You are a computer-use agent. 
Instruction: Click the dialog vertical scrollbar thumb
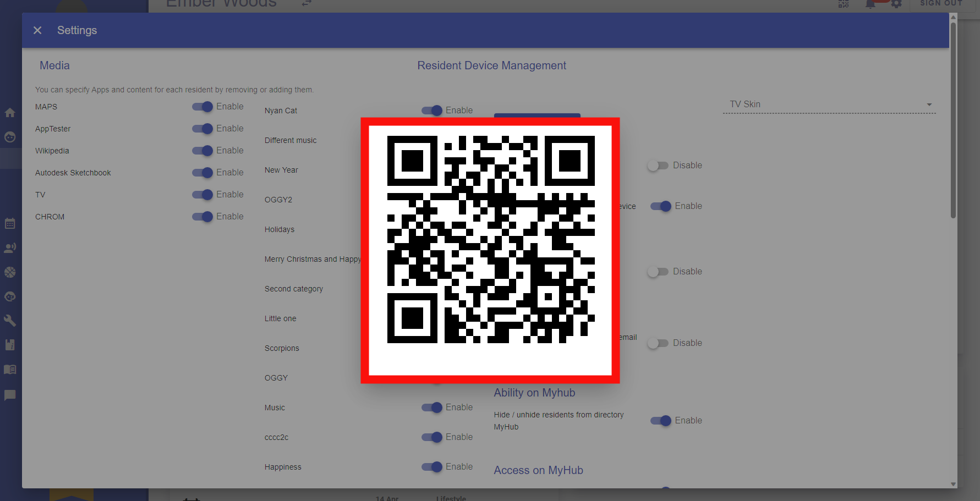pyautogui.click(x=954, y=120)
